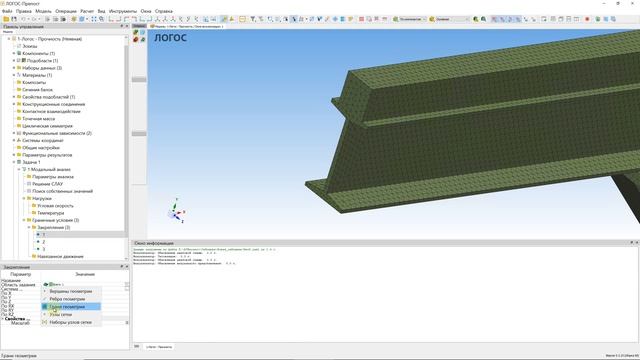Expand the Материалы (1) tree node
This screenshot has width=640, height=360.
[14, 75]
